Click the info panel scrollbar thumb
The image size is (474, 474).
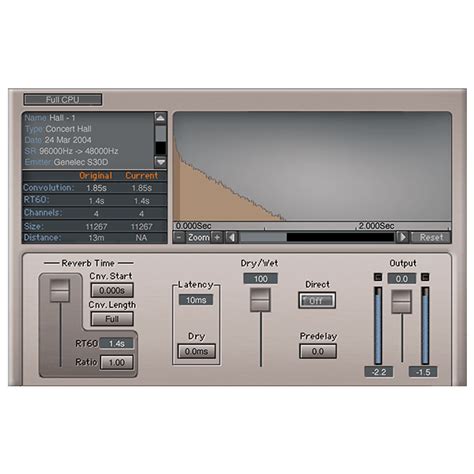pyautogui.click(x=161, y=133)
